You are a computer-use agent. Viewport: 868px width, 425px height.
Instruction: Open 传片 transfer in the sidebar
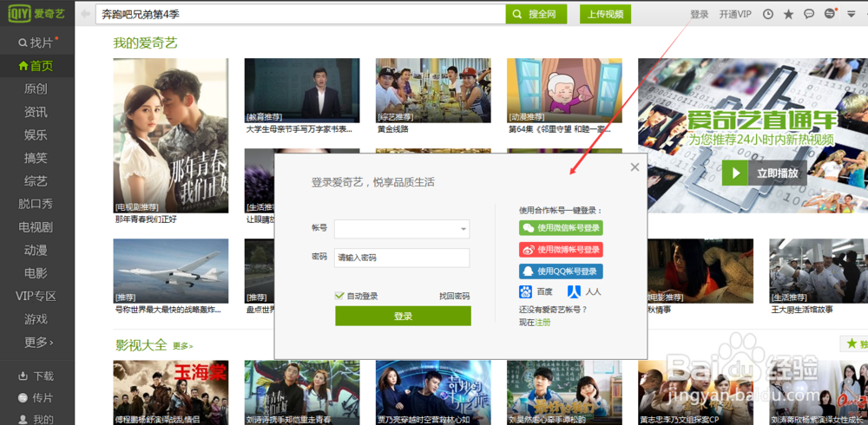[37, 398]
